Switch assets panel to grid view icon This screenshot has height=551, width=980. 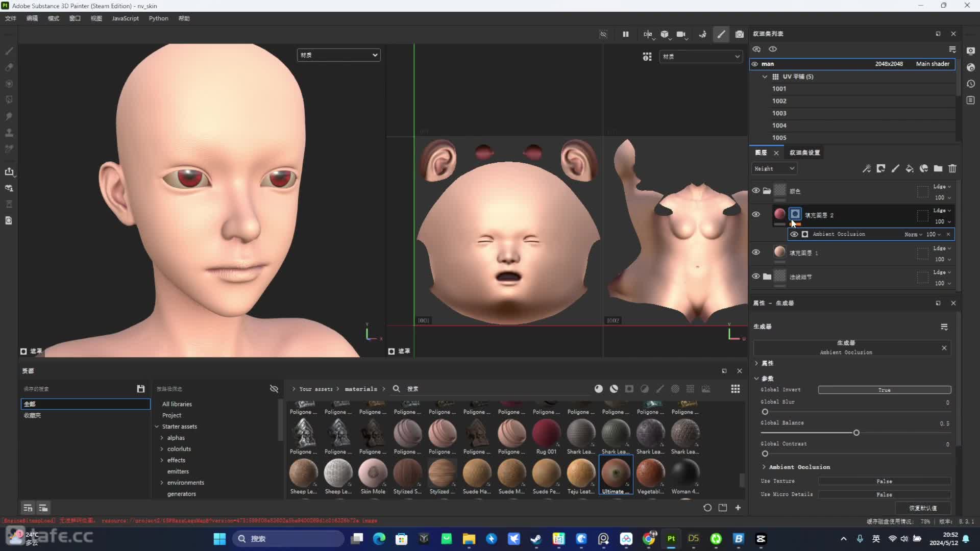click(x=736, y=389)
